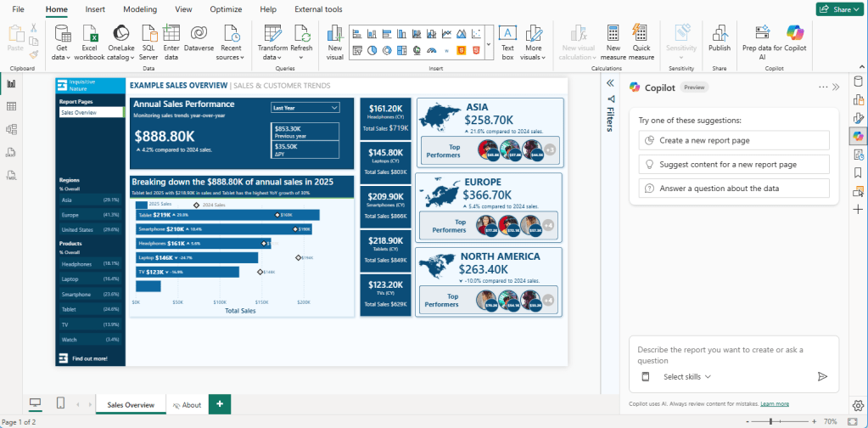
Task: Click the send arrow in Copilot chat
Action: pos(821,376)
